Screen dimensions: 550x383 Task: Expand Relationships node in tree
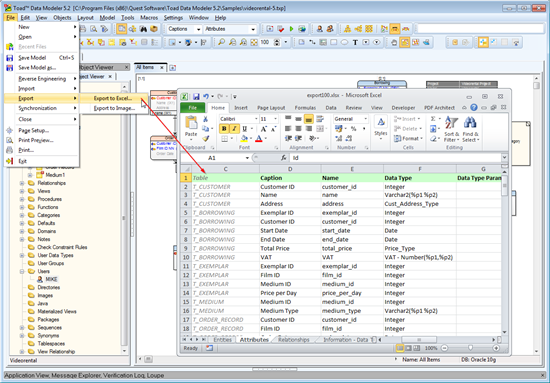(22, 183)
